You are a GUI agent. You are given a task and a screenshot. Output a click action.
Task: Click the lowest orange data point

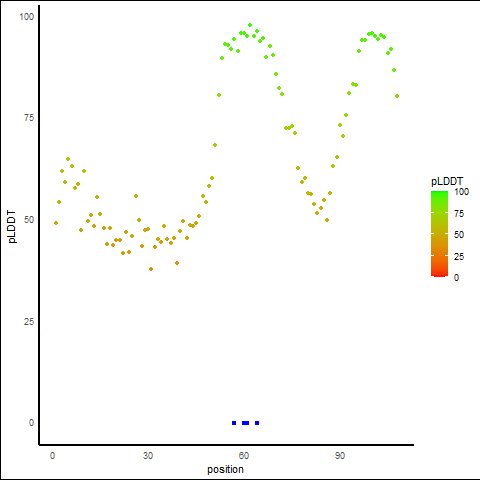(x=151, y=269)
